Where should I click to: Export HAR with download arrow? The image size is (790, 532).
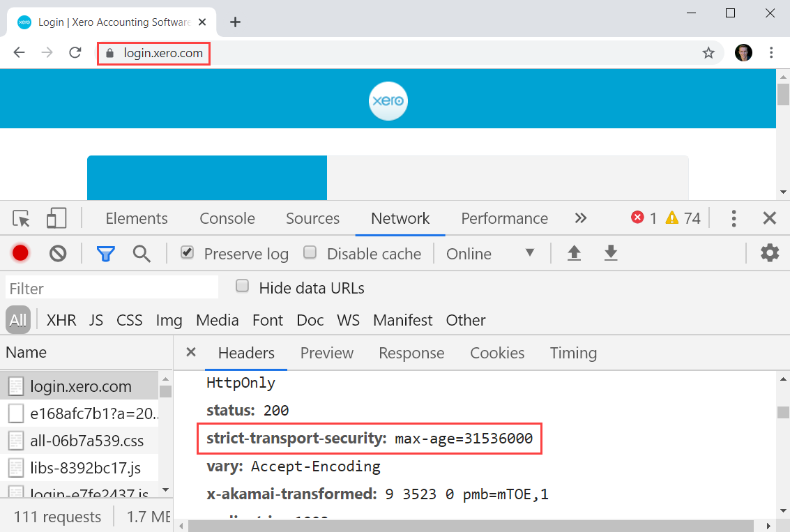tap(611, 253)
